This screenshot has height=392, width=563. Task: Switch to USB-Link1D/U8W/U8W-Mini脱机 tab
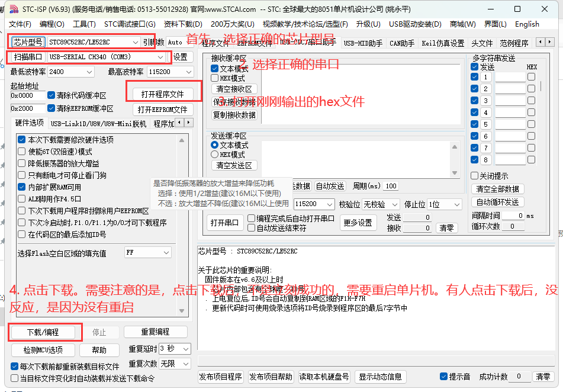pyautogui.click(x=98, y=124)
